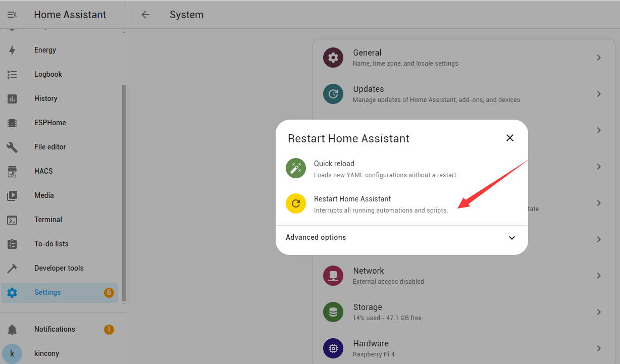Click the sidebar vertical scrollbar

[124, 192]
